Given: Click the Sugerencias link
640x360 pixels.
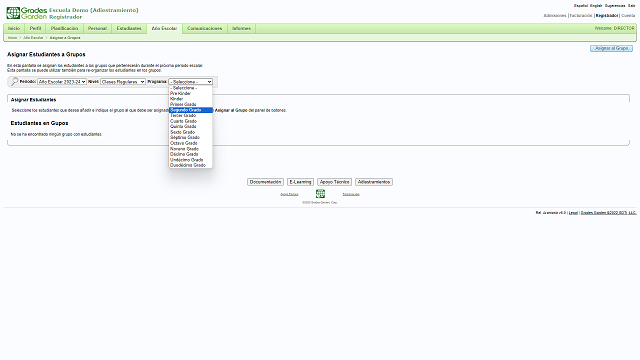Looking at the screenshot, I should pyautogui.click(x=615, y=6).
